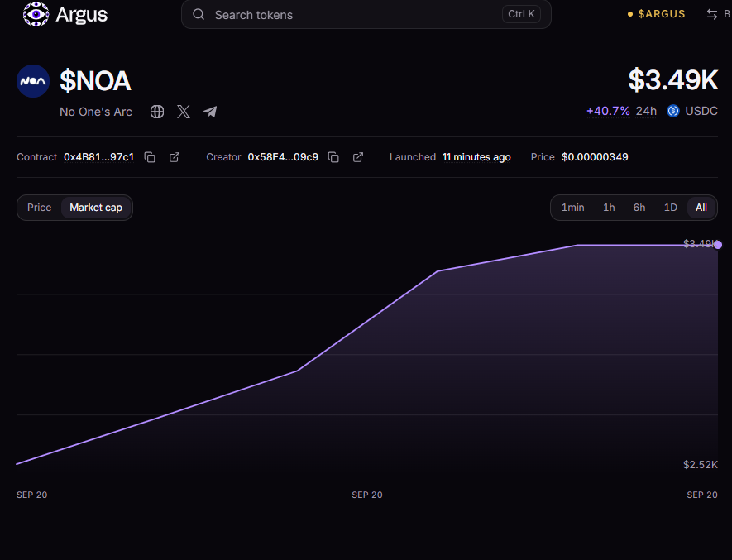Click the +40.7% change value
Screen dimensions: 732x560
[608, 111]
